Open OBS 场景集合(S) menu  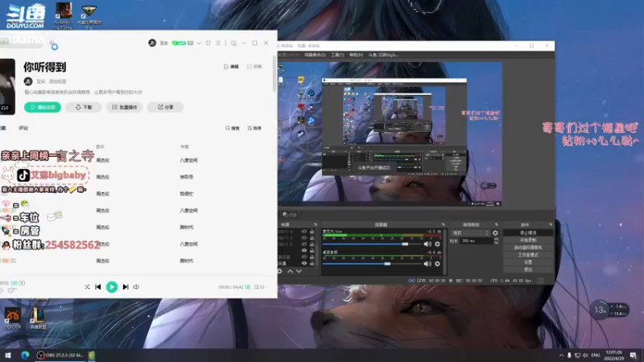click(315, 55)
